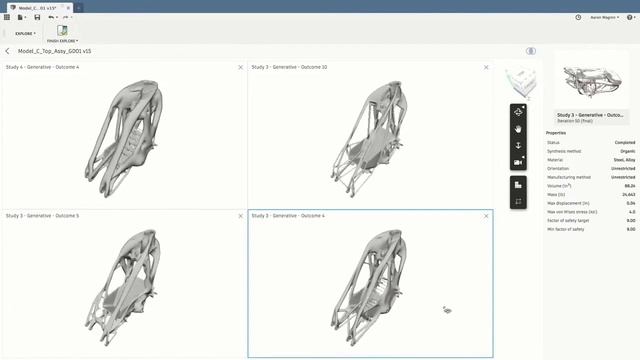Close the selected Study 3 Outcome 4 pane

pyautogui.click(x=486, y=216)
